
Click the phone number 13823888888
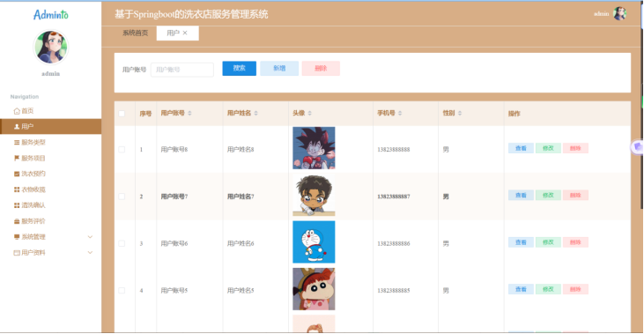click(394, 150)
